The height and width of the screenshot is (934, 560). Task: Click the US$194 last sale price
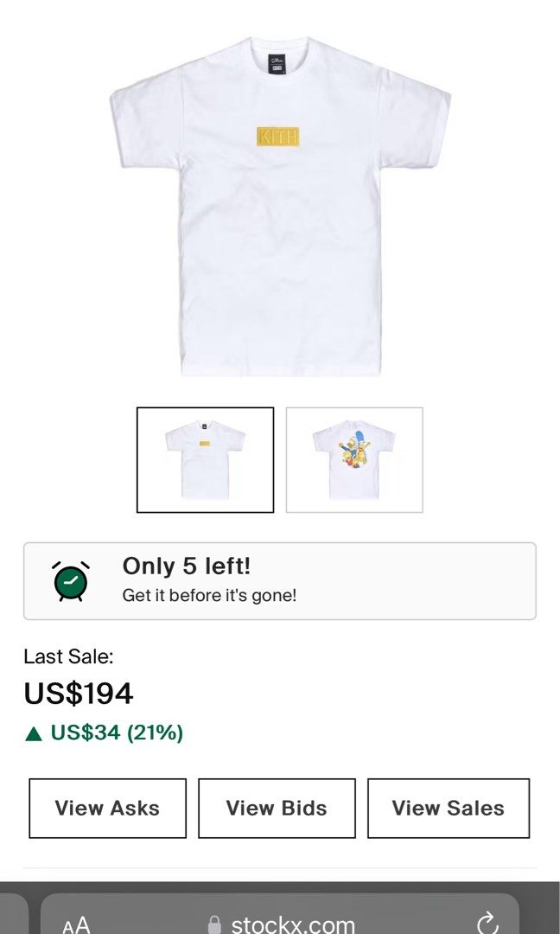pyautogui.click(x=79, y=694)
